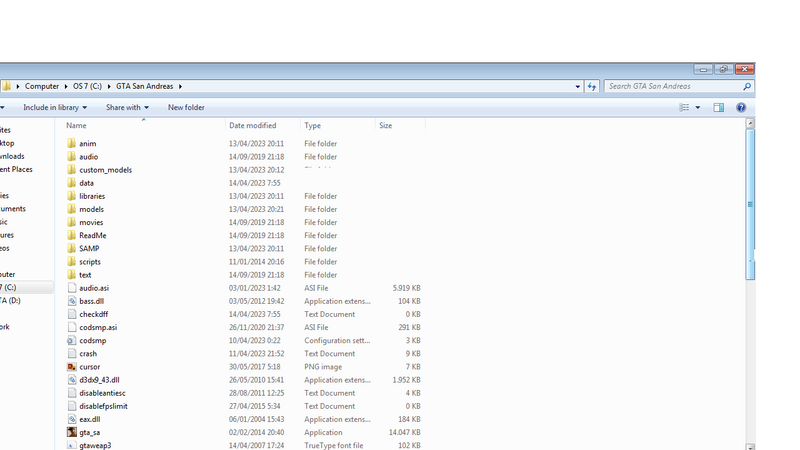The image size is (800, 450).
Task: Select the codsmp configuration file icon
Action: coord(71,340)
